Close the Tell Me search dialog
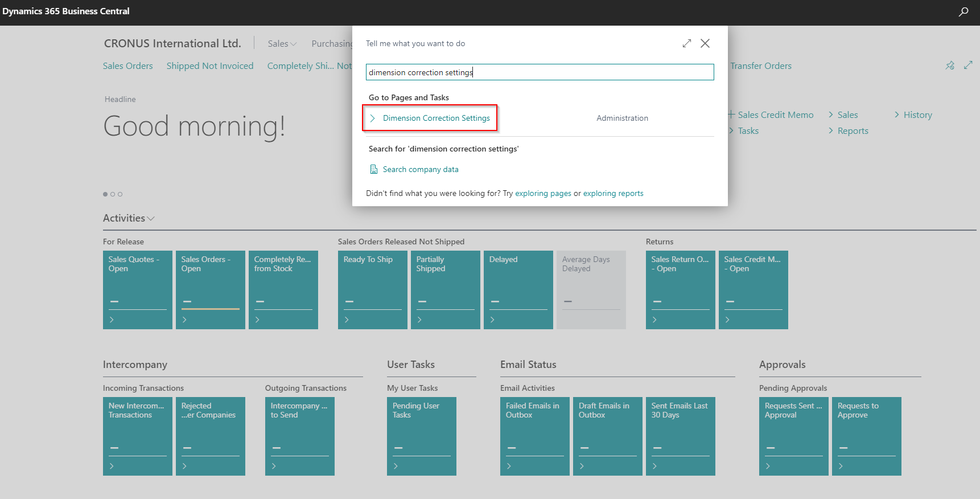The image size is (980, 499). (705, 43)
